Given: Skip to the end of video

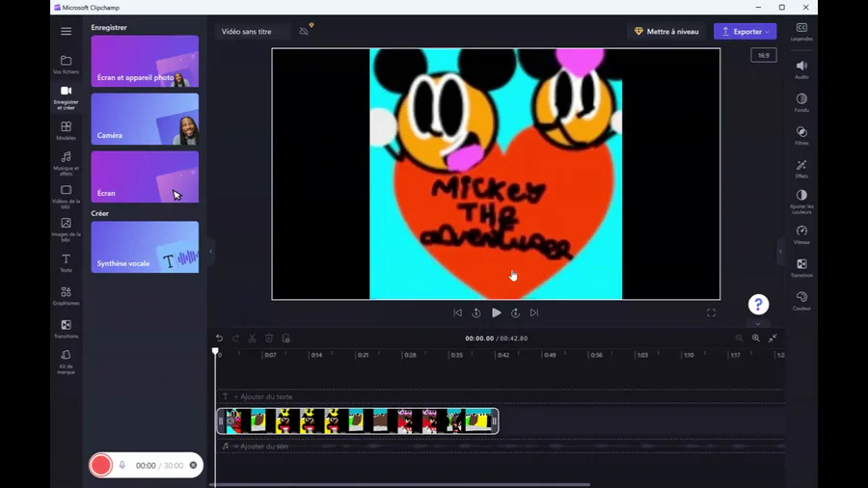Looking at the screenshot, I should point(534,313).
